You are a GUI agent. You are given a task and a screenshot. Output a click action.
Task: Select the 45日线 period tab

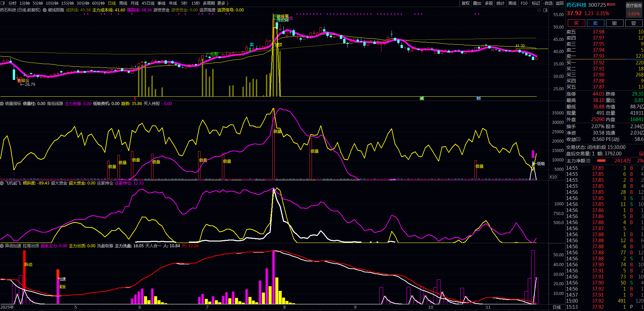148,3
